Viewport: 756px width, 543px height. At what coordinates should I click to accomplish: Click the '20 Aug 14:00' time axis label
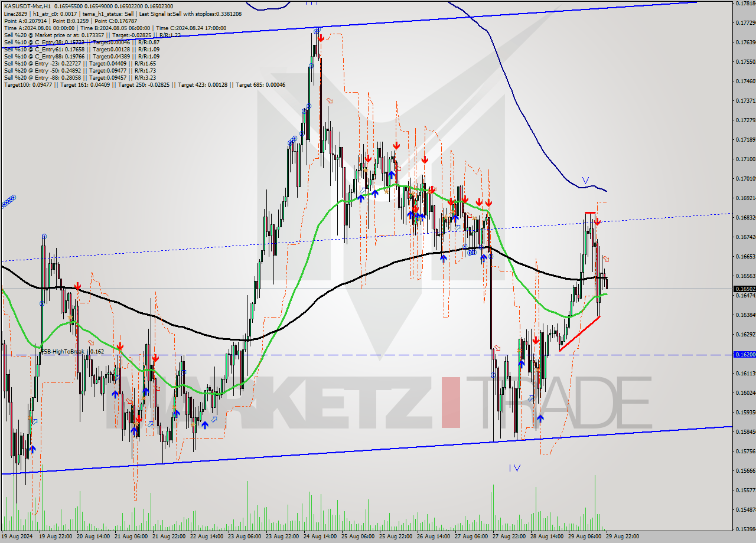click(x=93, y=537)
